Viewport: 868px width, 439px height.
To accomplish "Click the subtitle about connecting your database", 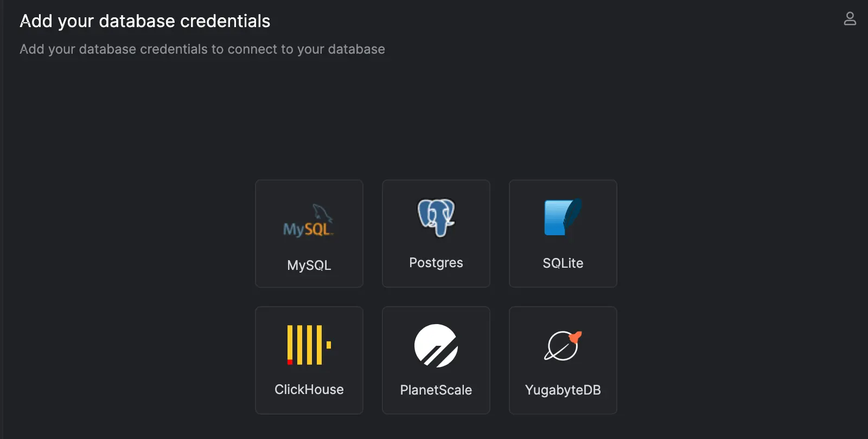I will pos(202,49).
